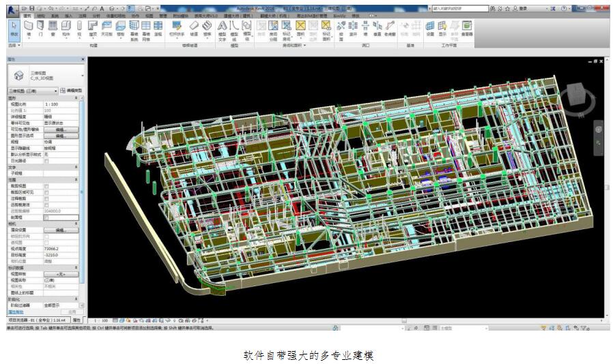Open the Annotate (注释) ribbon tab
Image resolution: width=615 pixels, height=364 pixels.
pyautogui.click(x=82, y=16)
